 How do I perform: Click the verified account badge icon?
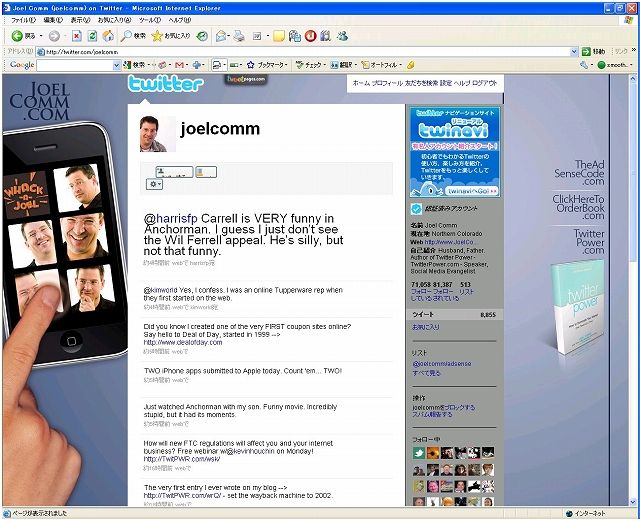(x=416, y=209)
